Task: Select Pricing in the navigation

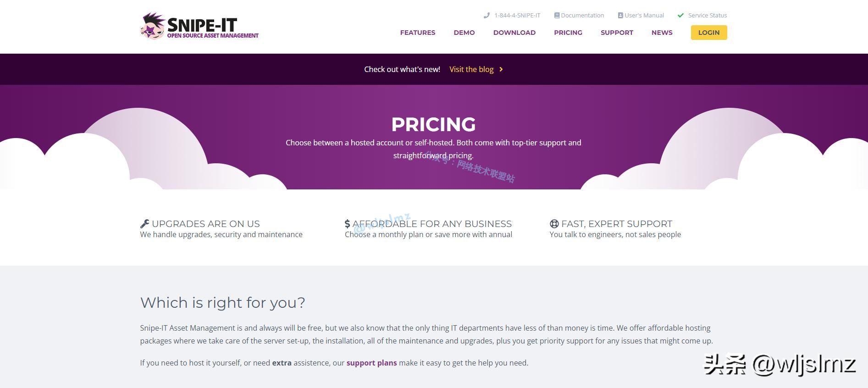Action: pyautogui.click(x=568, y=33)
